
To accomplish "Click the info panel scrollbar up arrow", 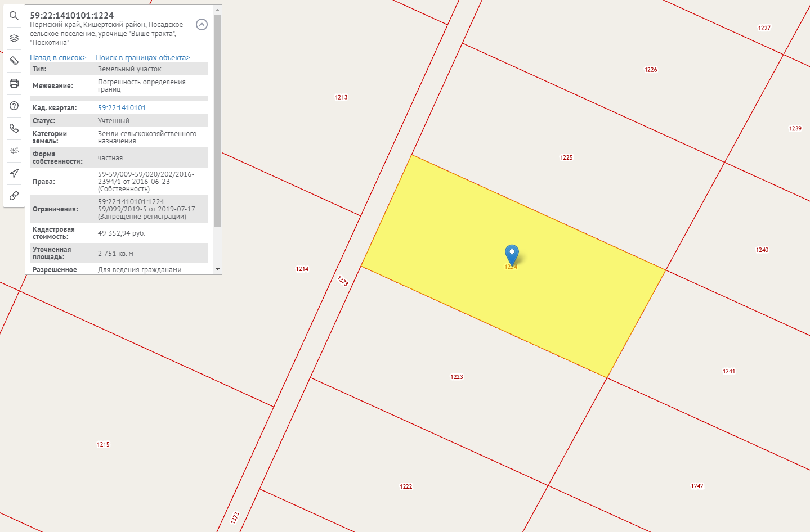I will click(x=218, y=10).
